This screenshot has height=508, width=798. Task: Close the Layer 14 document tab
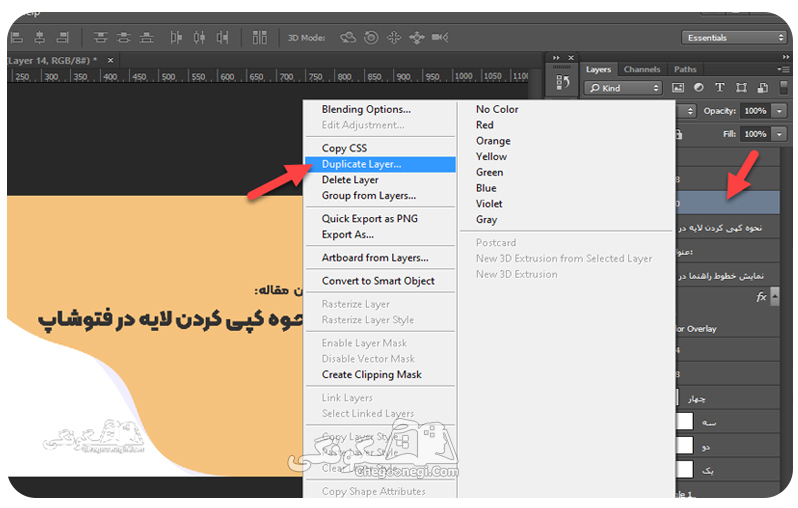coord(110,60)
